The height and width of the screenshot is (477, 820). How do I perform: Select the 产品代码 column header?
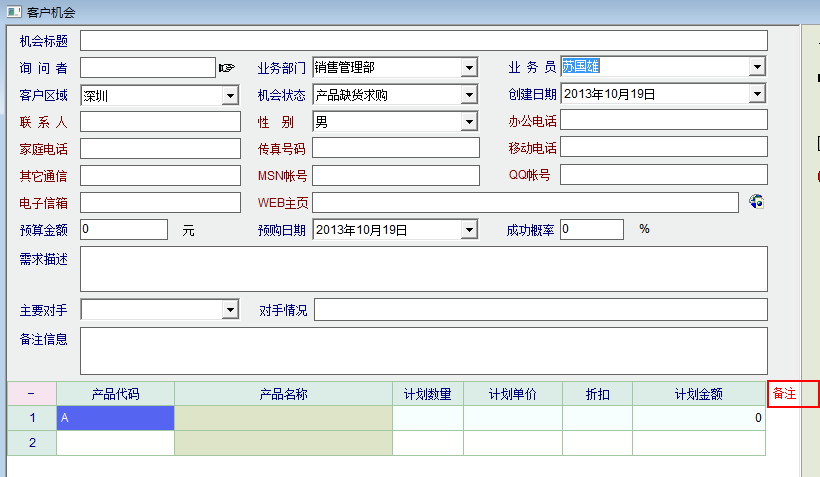point(115,394)
